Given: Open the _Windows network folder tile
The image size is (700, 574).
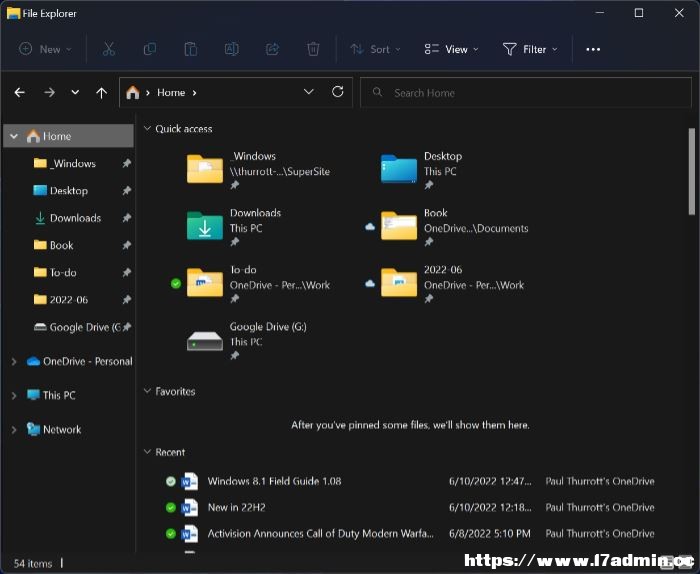Looking at the screenshot, I should pyautogui.click(x=205, y=169).
